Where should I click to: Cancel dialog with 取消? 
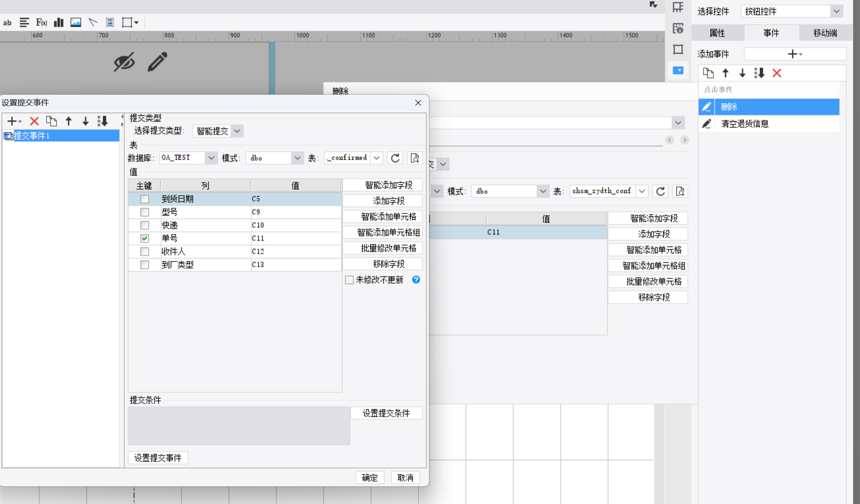coord(405,478)
